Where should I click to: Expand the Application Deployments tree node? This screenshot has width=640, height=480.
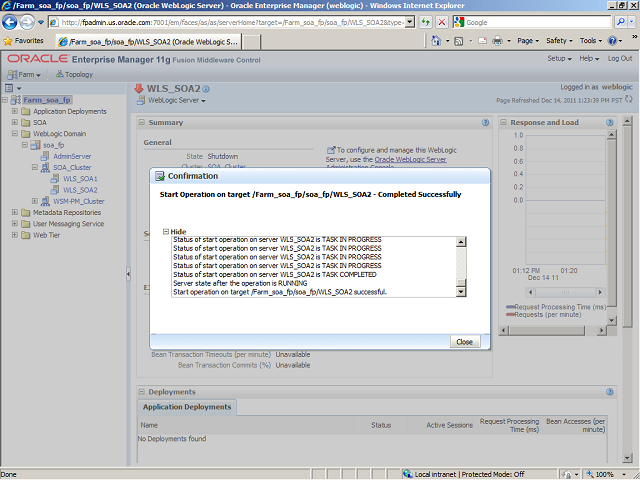pyautogui.click(x=14, y=111)
